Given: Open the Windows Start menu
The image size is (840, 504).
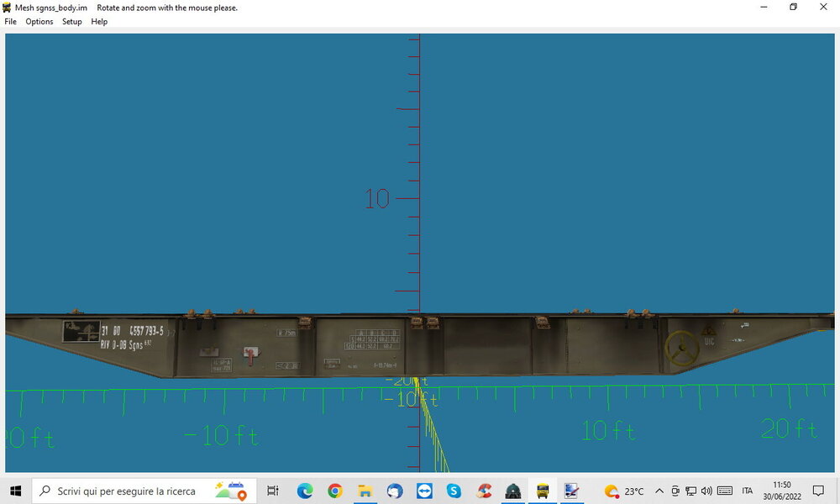Looking at the screenshot, I should 15,491.
